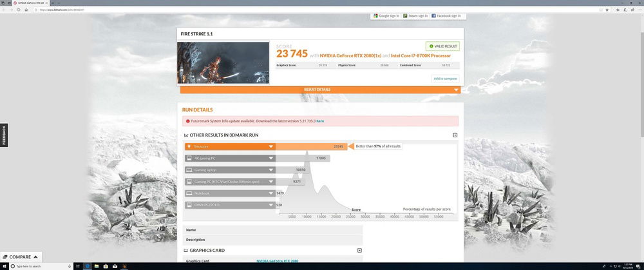
Task: Expand the Gaming laptop result row
Action: pos(271,169)
